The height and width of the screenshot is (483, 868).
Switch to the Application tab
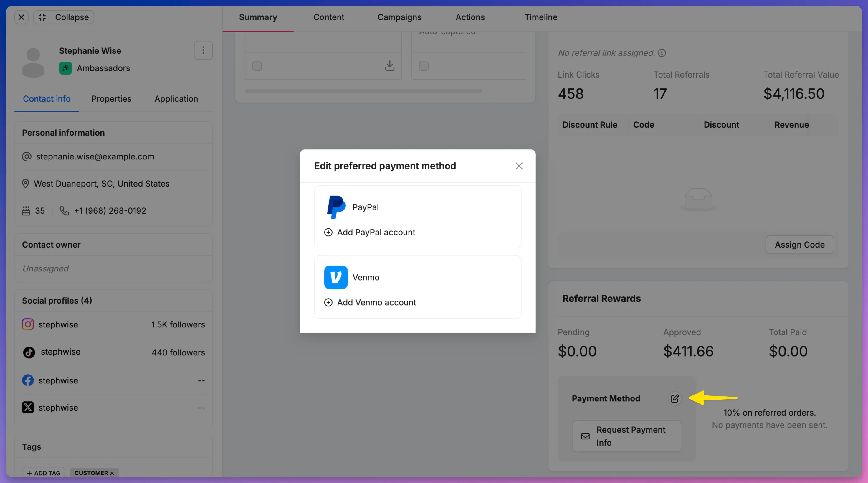point(176,99)
